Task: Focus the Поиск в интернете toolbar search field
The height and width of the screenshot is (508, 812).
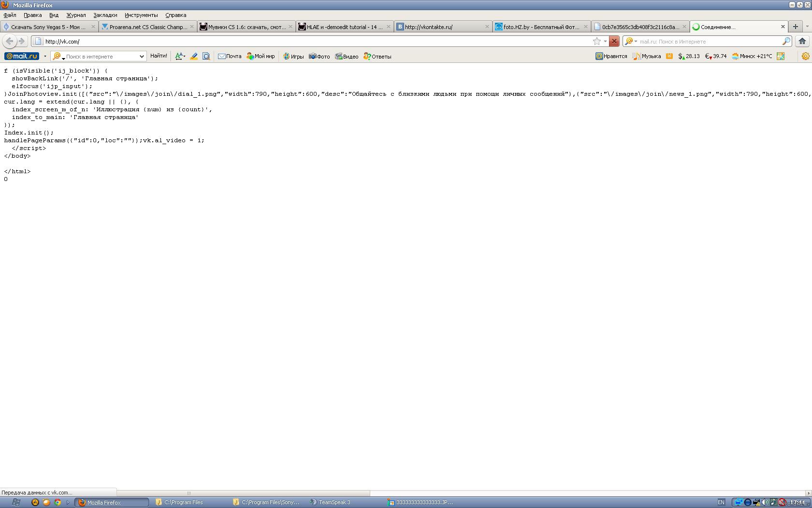Action: click(101, 57)
